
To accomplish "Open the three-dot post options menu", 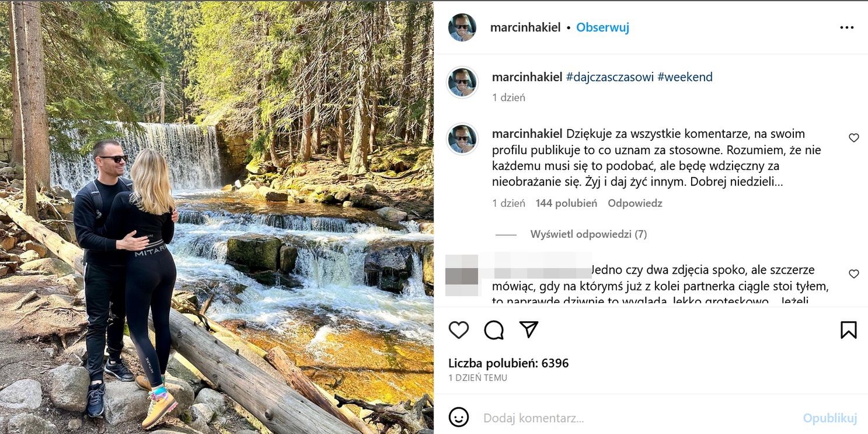I will click(x=847, y=26).
